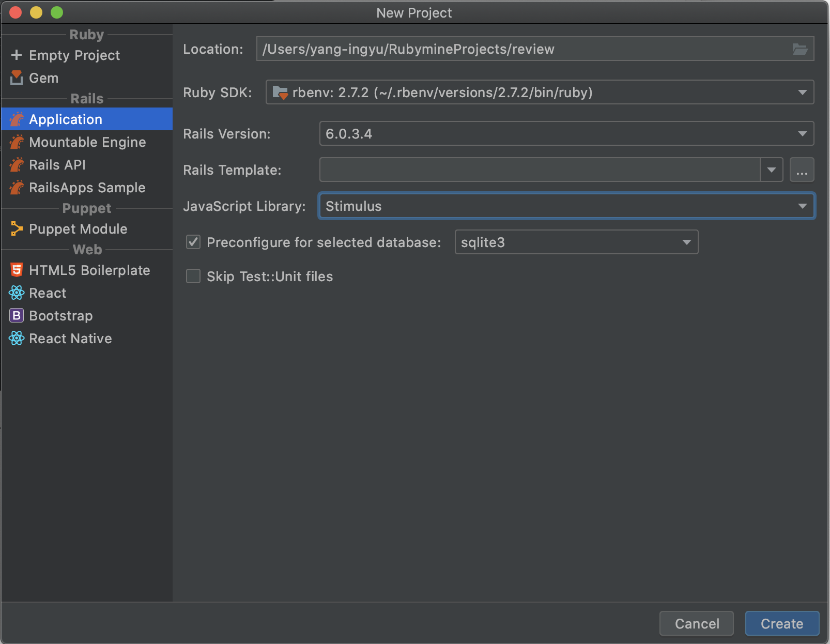Image resolution: width=830 pixels, height=644 pixels.
Task: Uncheck Preconfigure for selected database
Action: [x=193, y=242]
